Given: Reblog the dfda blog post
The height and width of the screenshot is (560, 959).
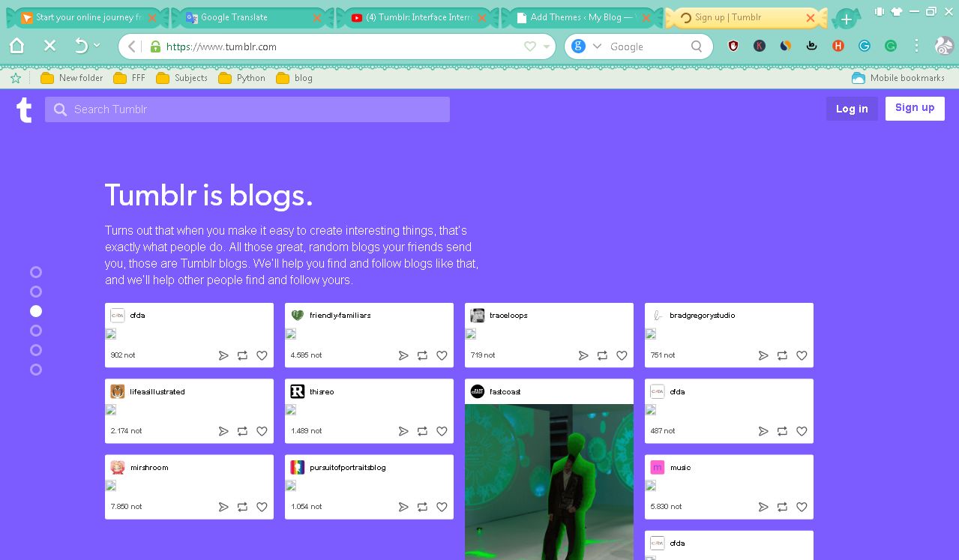Looking at the screenshot, I should (241, 355).
